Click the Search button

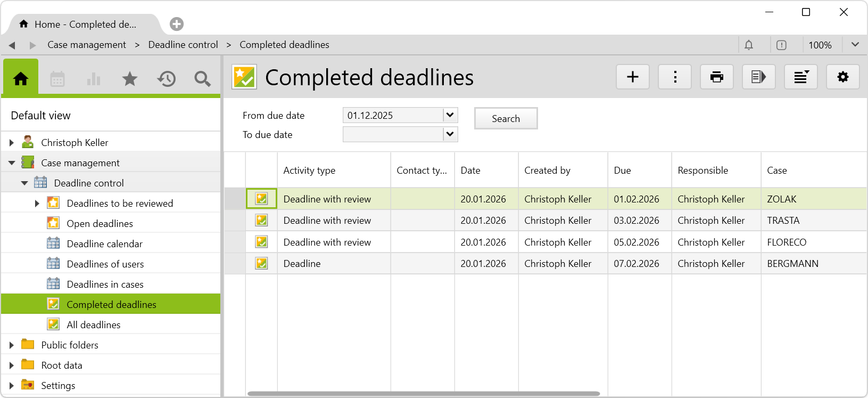[x=506, y=118]
